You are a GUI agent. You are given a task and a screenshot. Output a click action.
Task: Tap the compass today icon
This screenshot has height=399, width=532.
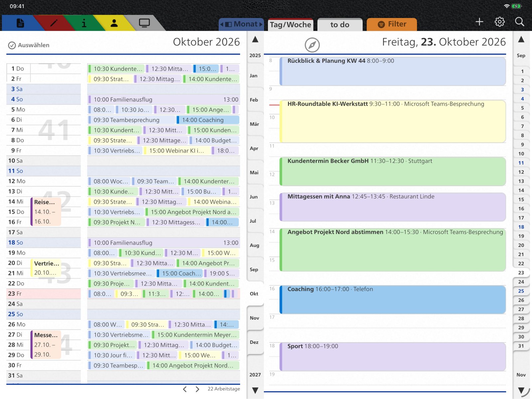pyautogui.click(x=312, y=45)
